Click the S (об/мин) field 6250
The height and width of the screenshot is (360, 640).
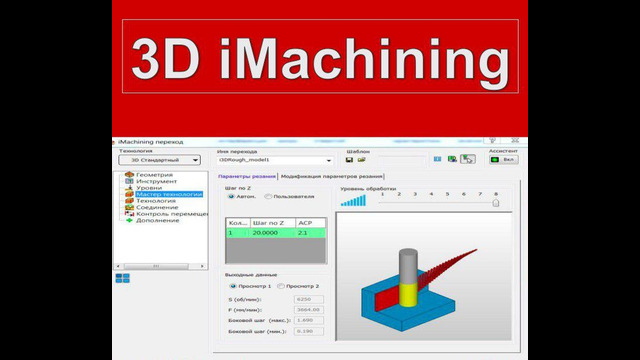(x=309, y=299)
